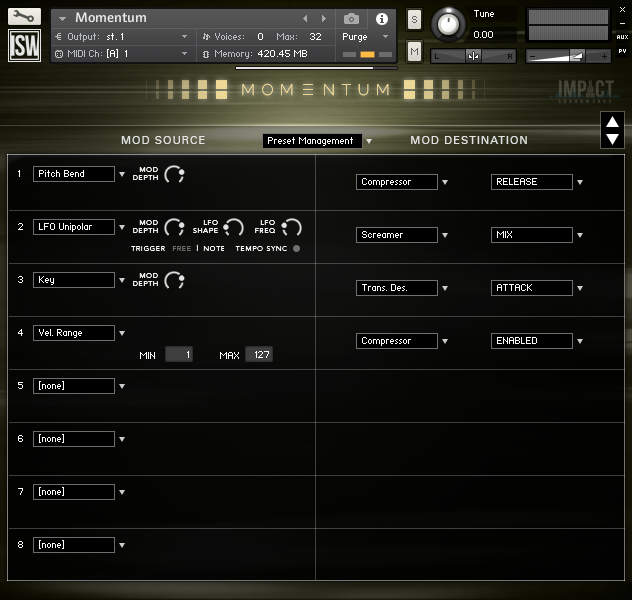Open the Output st. 1 dropdown
This screenshot has height=600, width=632.
click(121, 37)
